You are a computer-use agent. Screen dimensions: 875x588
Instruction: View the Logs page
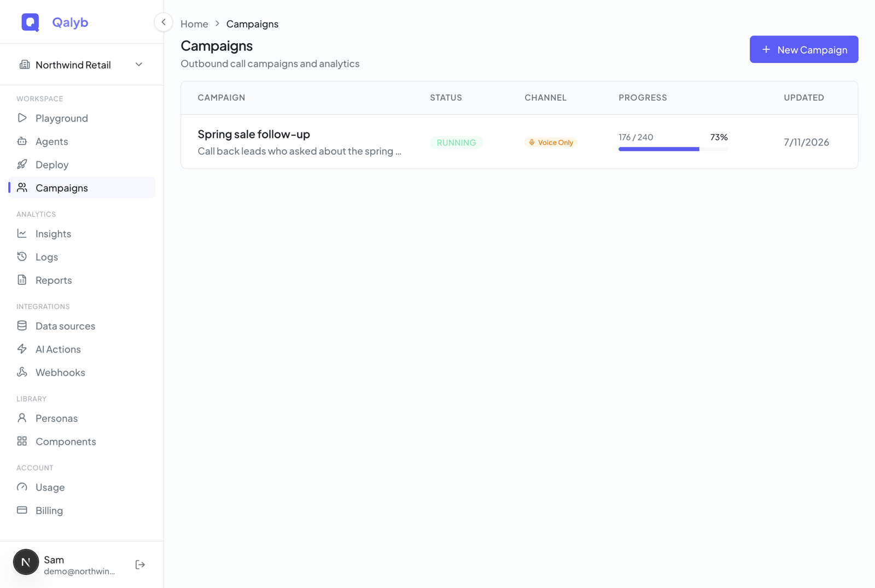pyautogui.click(x=82, y=257)
